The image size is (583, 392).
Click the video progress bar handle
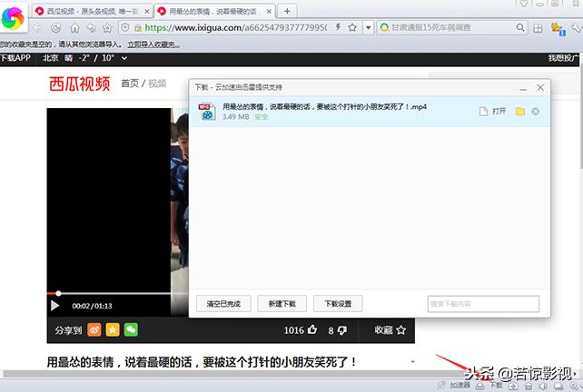coord(58,293)
